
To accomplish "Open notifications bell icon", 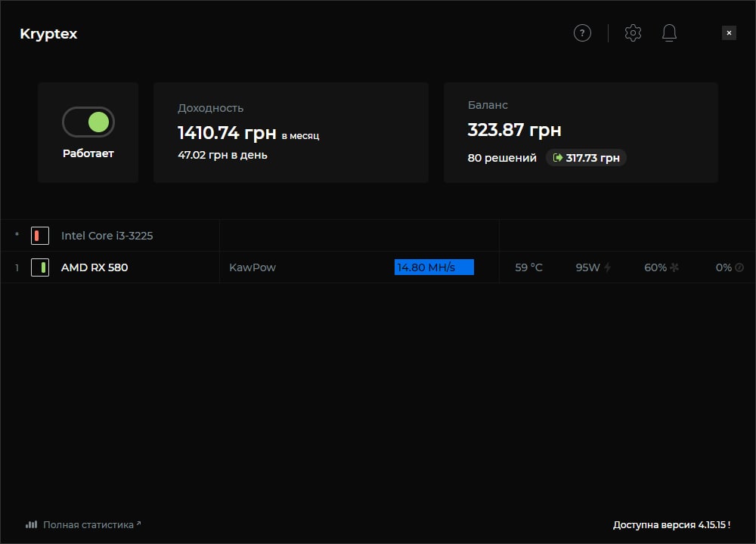I will 669,32.
